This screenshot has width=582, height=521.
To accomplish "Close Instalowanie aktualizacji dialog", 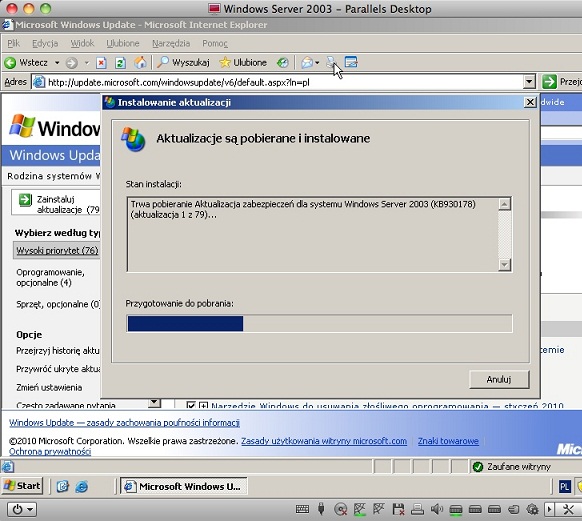I will 530,102.
